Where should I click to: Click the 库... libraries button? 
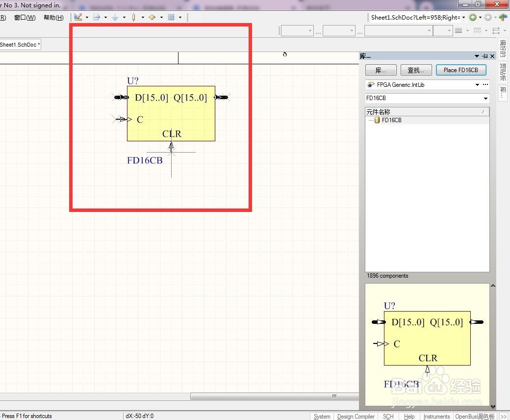click(381, 70)
